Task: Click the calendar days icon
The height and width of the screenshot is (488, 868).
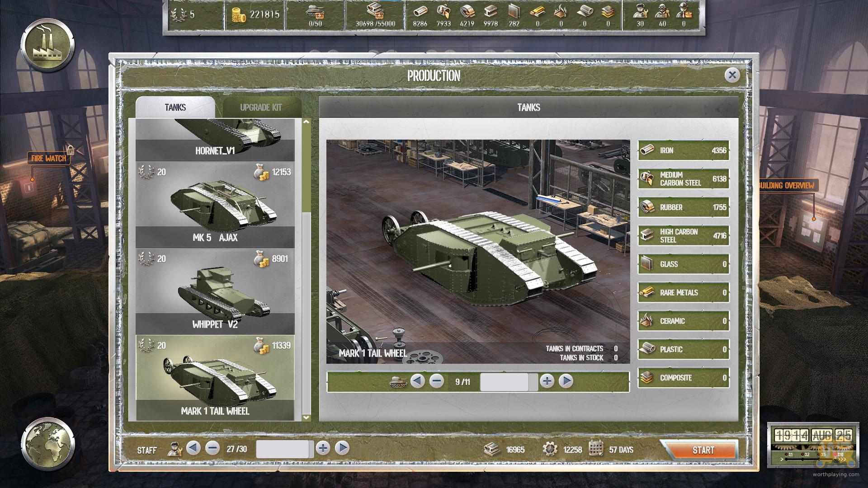Action: point(596,448)
